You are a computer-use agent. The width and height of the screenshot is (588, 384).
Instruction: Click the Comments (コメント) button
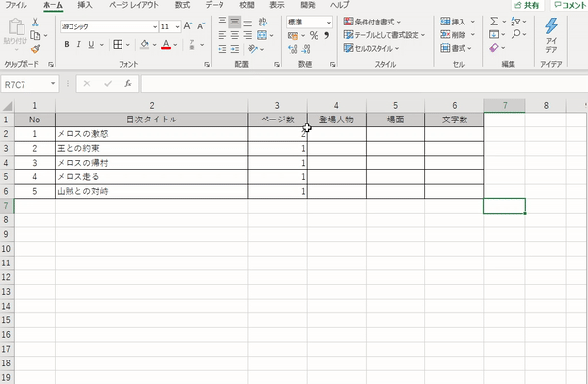(x=569, y=5)
